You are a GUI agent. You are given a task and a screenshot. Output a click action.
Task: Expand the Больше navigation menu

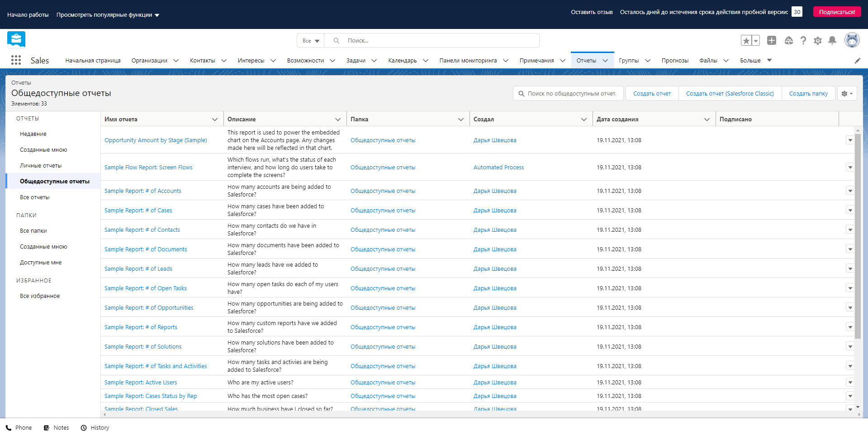pyautogui.click(x=756, y=61)
